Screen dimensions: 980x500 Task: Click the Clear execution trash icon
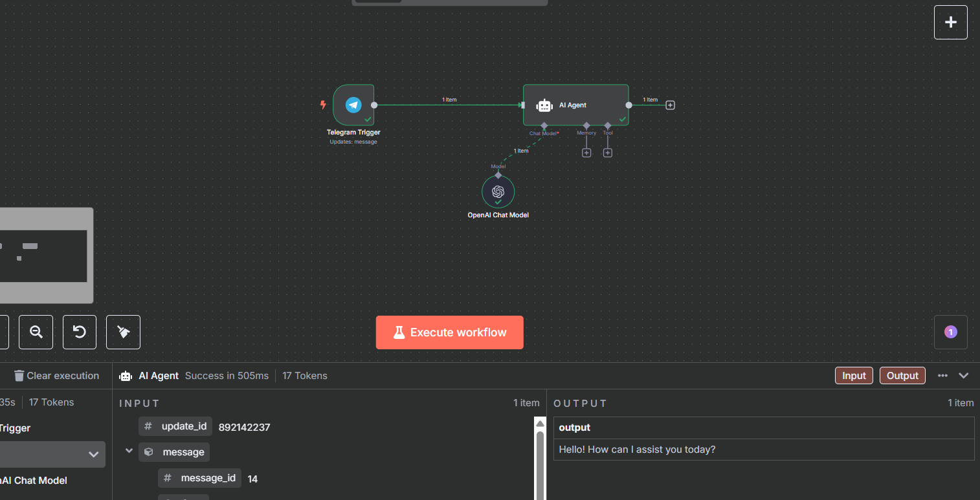coord(19,375)
